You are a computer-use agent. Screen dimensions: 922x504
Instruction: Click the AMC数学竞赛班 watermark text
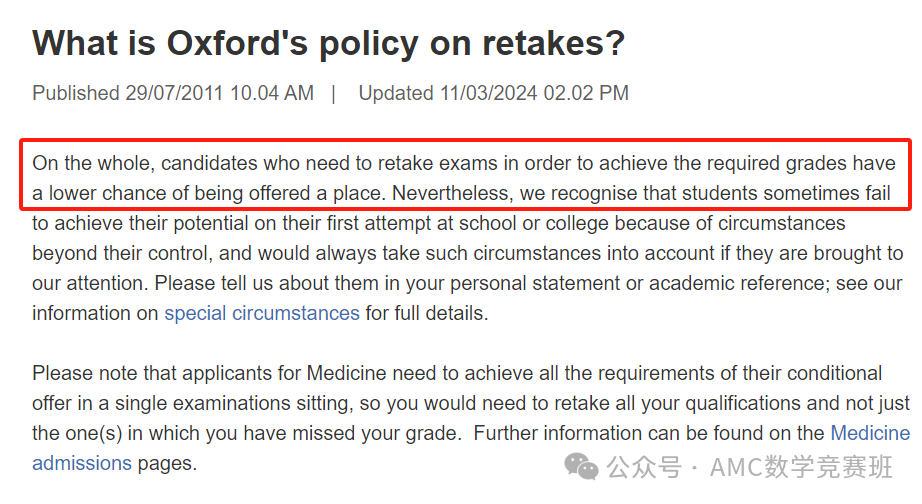pyautogui.click(x=801, y=468)
